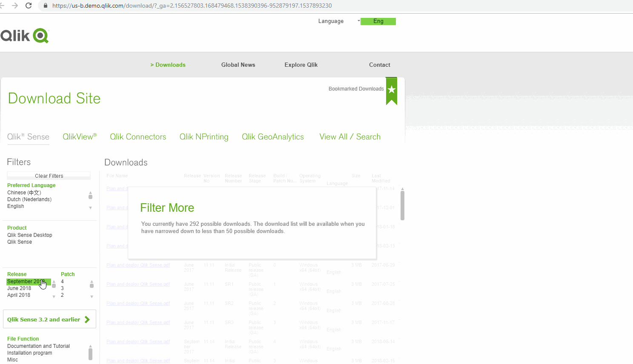The width and height of the screenshot is (633, 364).
Task: Click the green Eng language selector
Action: click(378, 21)
